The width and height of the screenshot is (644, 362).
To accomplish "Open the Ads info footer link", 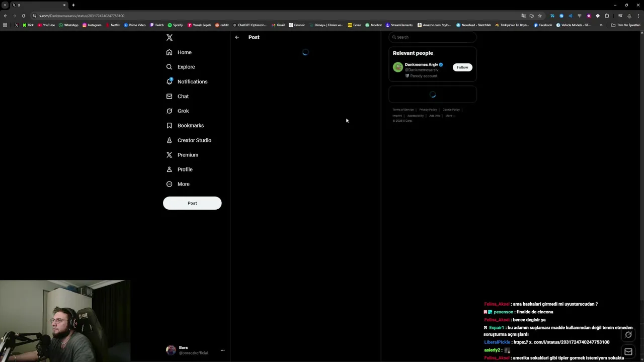I will (434, 116).
